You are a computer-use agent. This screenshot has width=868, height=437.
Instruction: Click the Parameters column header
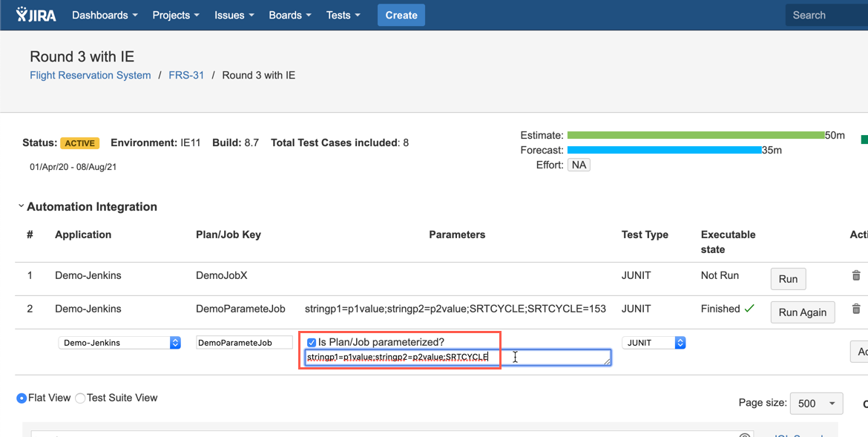457,235
